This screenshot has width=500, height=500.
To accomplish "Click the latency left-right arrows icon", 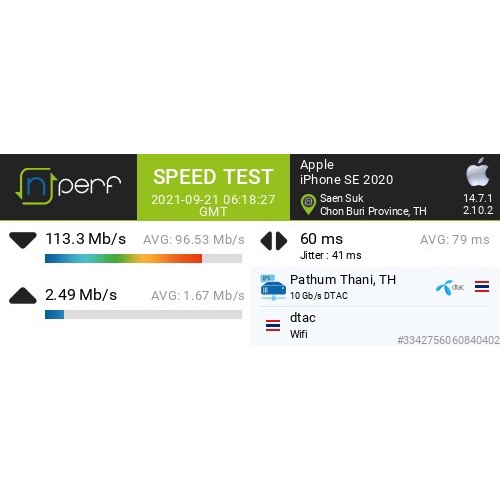I will click(x=274, y=241).
